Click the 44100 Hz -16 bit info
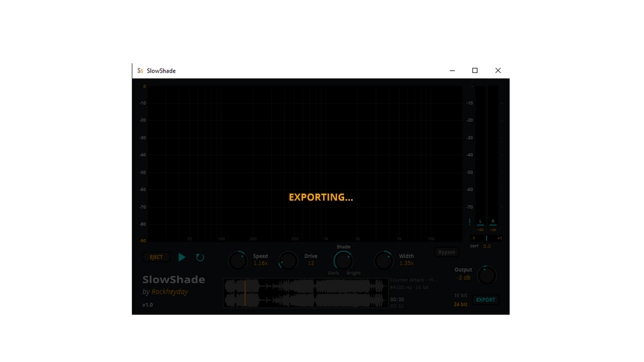The width and height of the screenshot is (644, 362). click(409, 287)
